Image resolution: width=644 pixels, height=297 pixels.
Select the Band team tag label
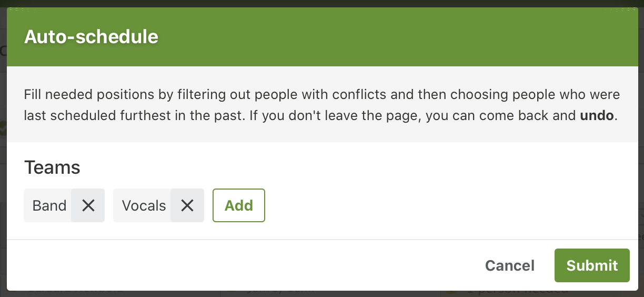point(49,205)
